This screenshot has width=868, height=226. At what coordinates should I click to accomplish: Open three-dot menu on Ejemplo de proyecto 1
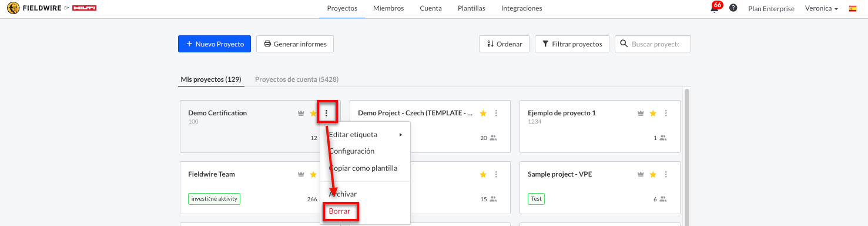[x=666, y=113]
